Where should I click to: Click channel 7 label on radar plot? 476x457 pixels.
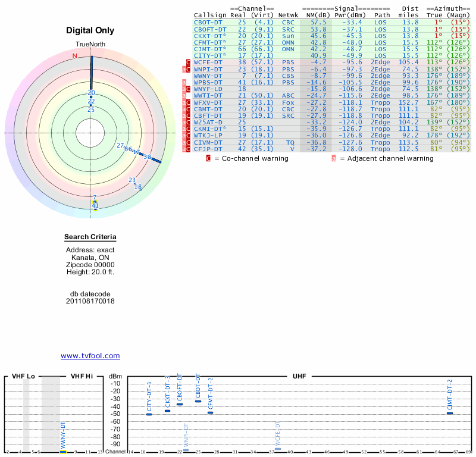(x=95, y=198)
